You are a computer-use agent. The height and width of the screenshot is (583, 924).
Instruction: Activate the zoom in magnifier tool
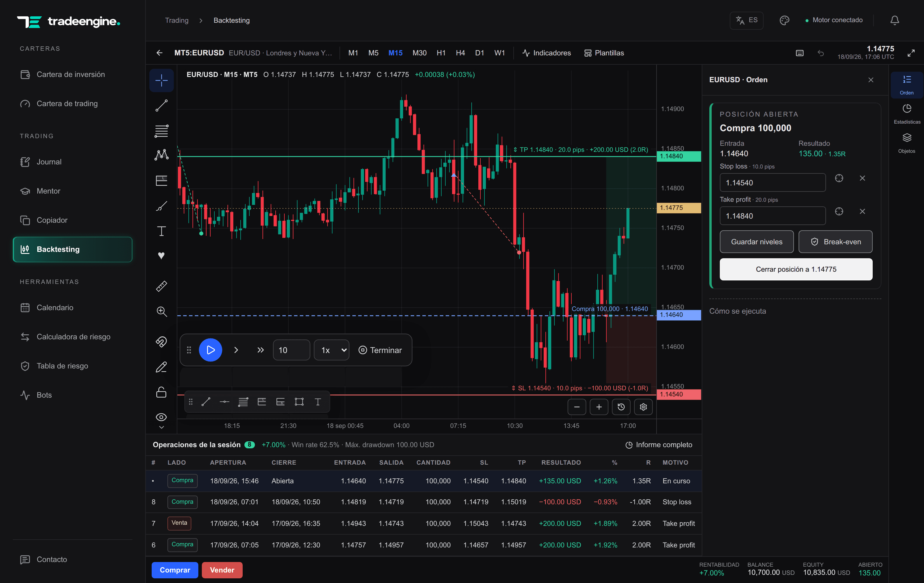161,311
